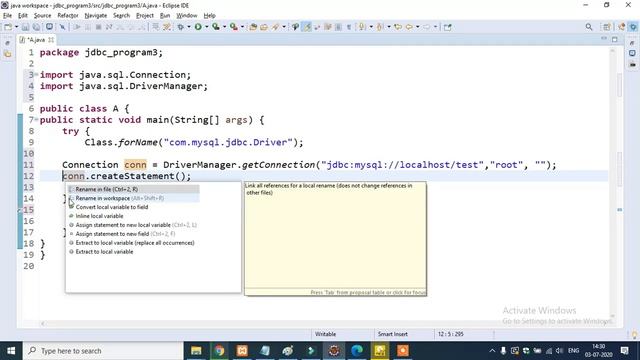Maximize the editor area icon

pos(615,39)
